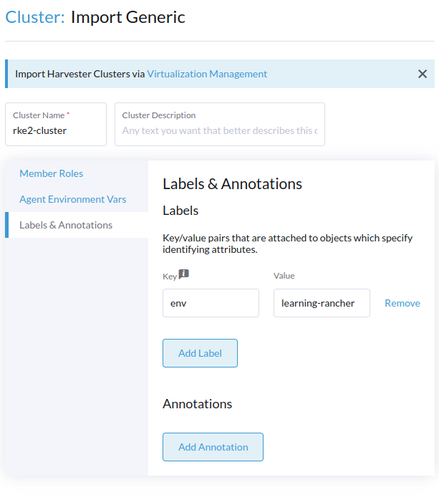The width and height of the screenshot is (439, 500).
Task: Edit the label key 'env' field
Action: coord(211,303)
